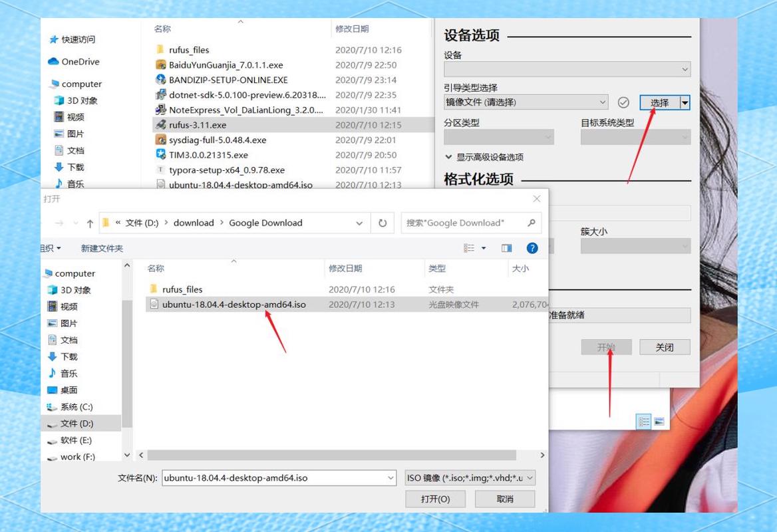The height and width of the screenshot is (532, 777).
Task: Refresh the Google Download folder view
Action: point(383,223)
